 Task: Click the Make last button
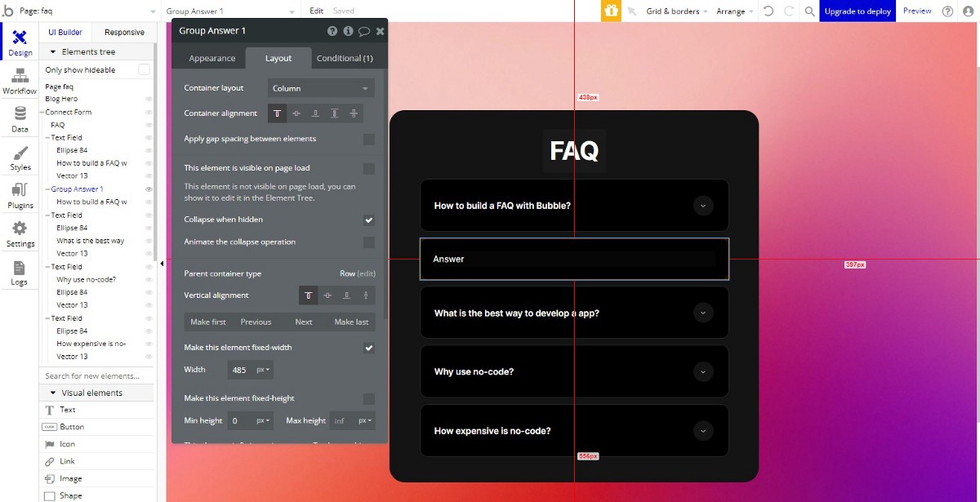point(351,322)
